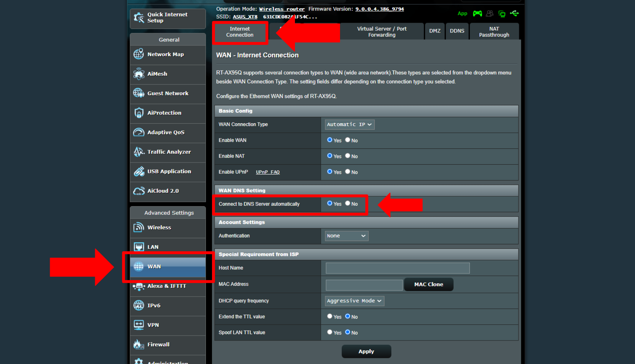The image size is (635, 364).
Task: Open the DHCP query frequency dropdown
Action: (x=354, y=301)
